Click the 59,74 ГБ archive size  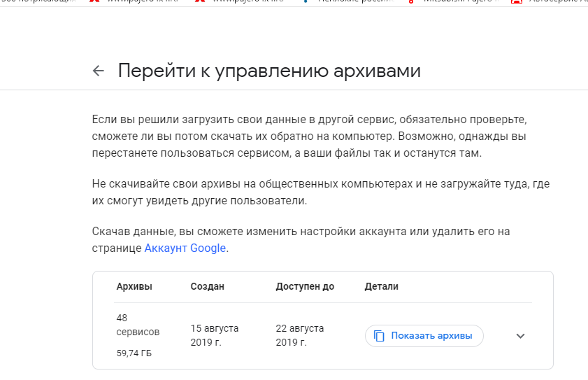134,353
